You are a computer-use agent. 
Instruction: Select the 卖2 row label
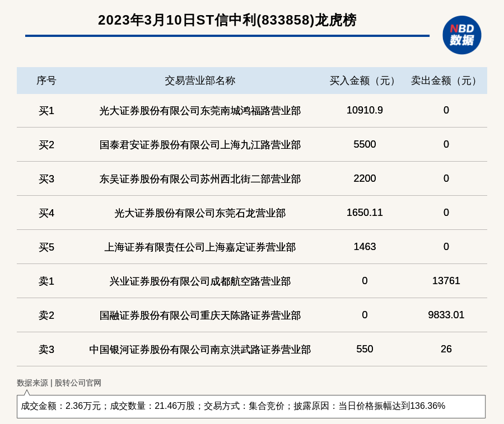point(46,315)
